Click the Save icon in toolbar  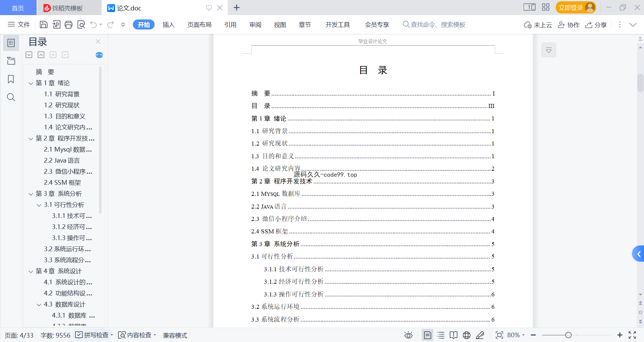[44, 24]
